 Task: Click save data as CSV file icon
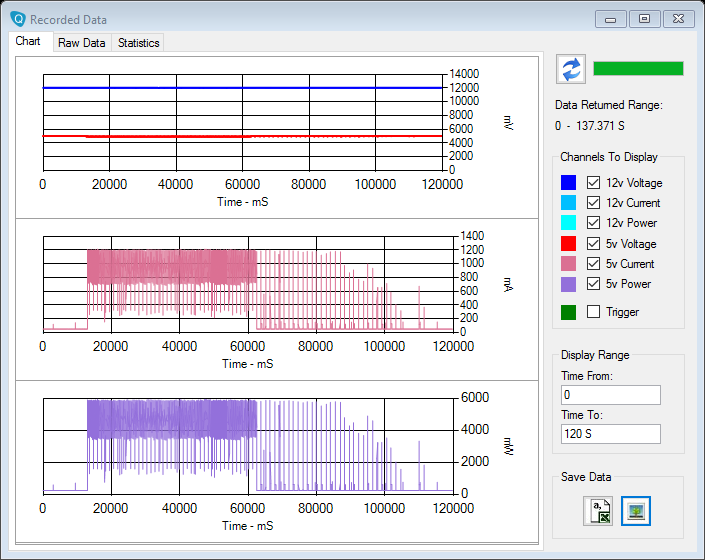pos(599,510)
